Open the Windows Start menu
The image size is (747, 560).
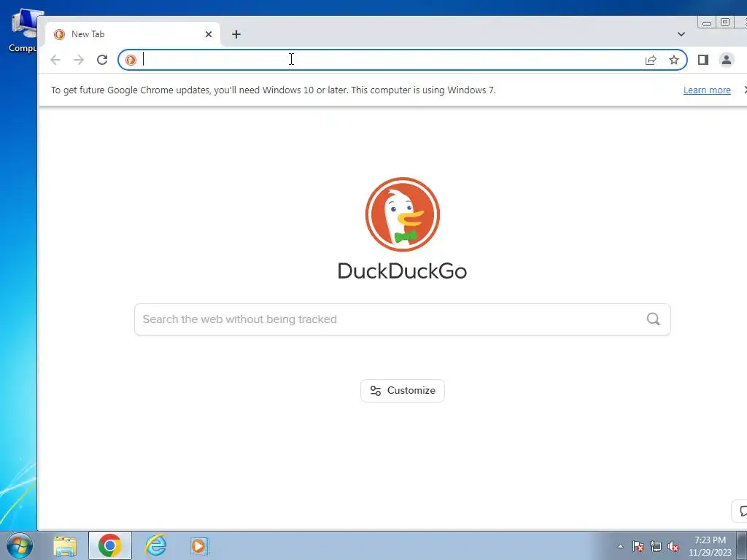(19, 545)
